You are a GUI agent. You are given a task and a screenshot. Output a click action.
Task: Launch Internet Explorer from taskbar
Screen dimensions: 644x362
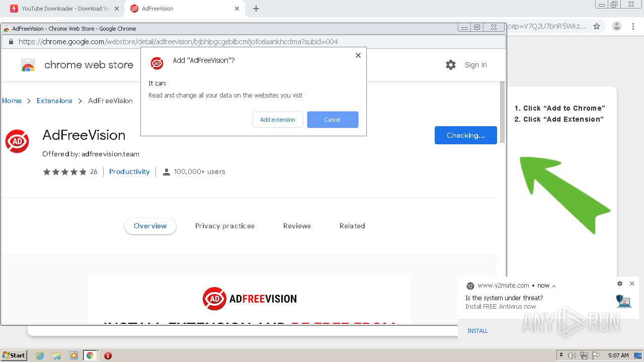(x=40, y=355)
